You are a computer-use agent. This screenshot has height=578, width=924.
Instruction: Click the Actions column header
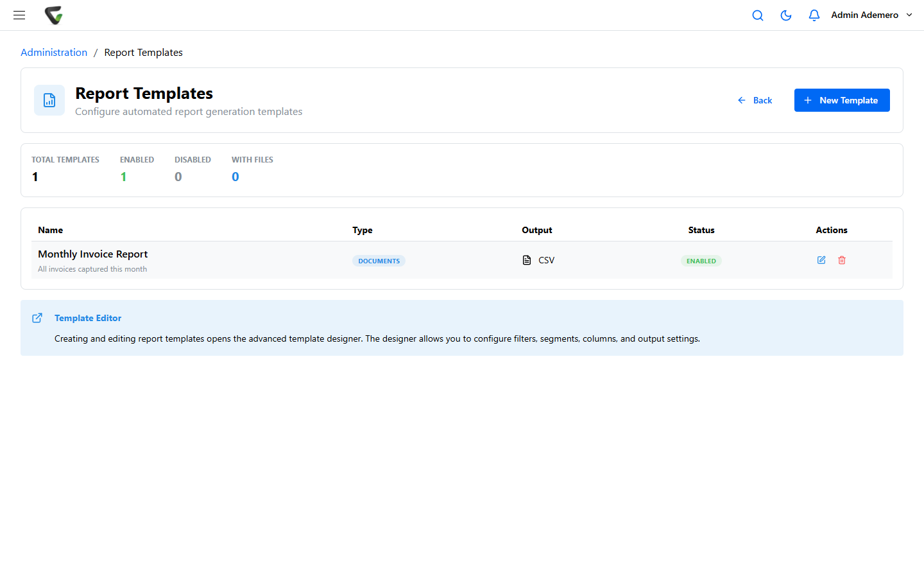[832, 230]
